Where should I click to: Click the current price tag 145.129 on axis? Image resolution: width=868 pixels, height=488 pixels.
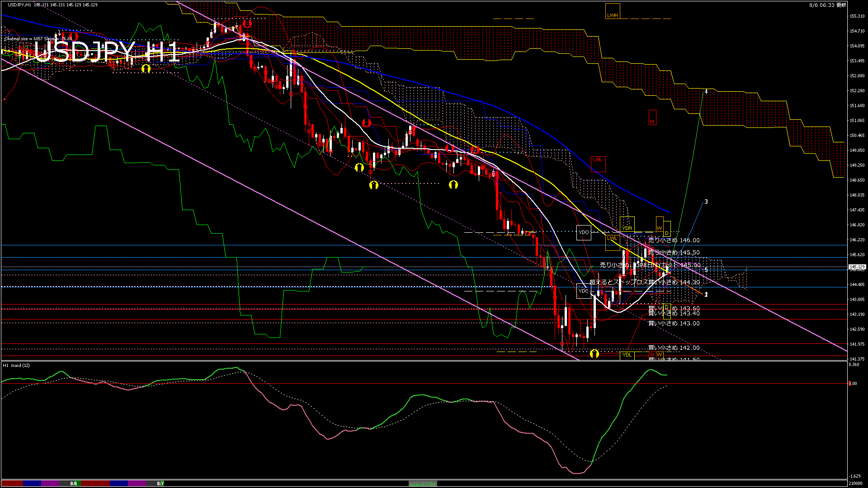tap(857, 267)
